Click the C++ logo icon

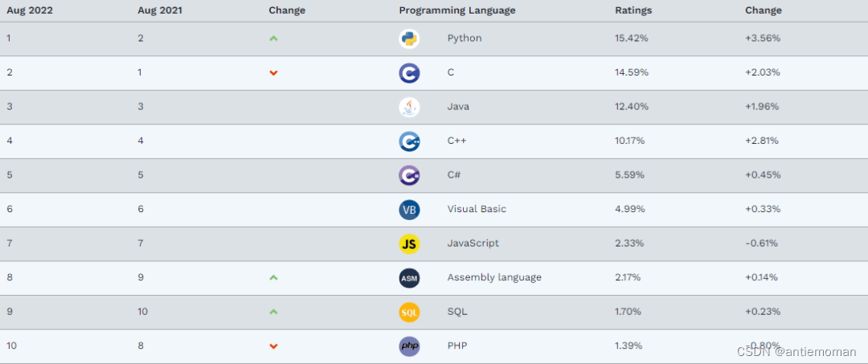(409, 141)
